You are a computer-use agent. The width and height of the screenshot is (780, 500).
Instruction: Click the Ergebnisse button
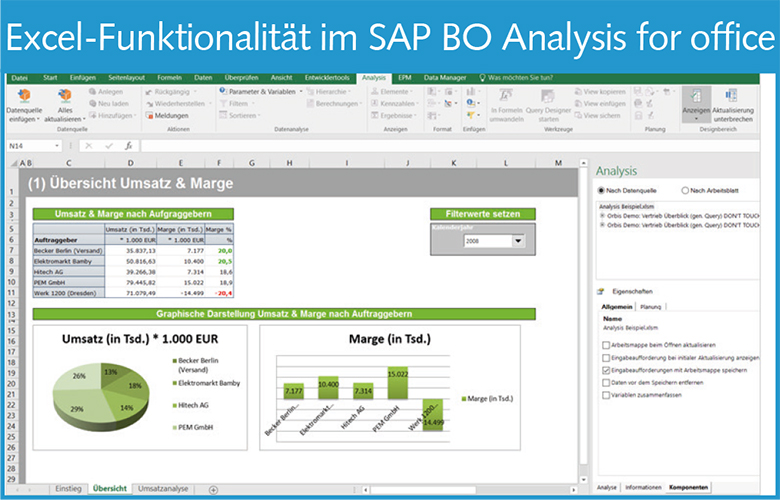coord(393,115)
